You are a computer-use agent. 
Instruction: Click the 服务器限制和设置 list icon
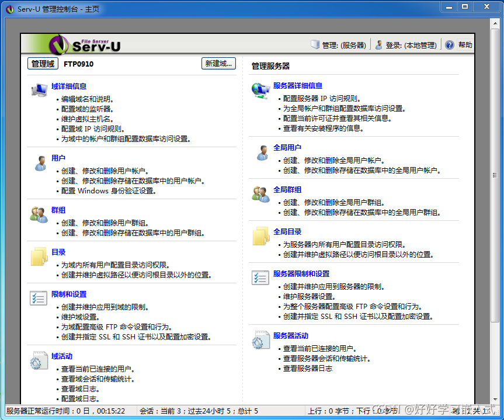click(x=260, y=279)
